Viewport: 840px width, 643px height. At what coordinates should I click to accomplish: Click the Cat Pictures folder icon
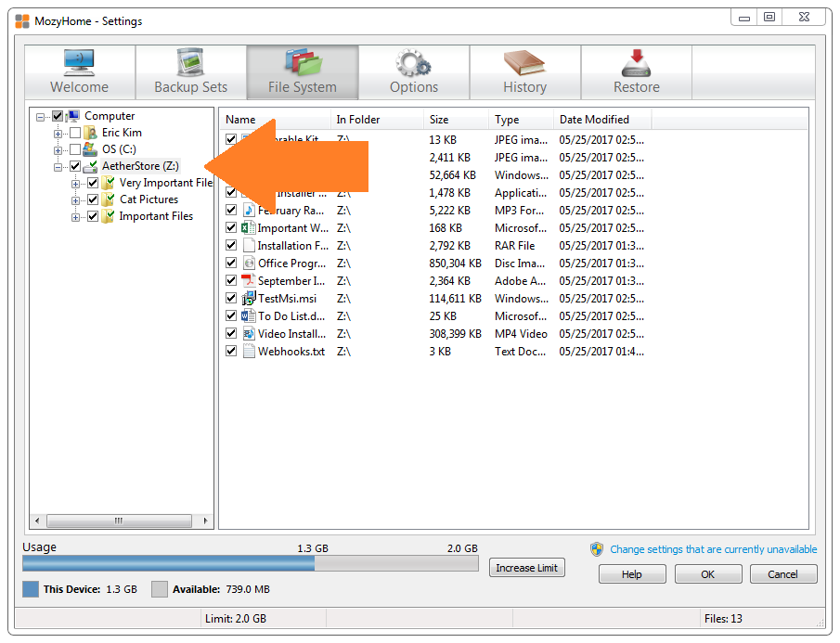[x=109, y=199]
